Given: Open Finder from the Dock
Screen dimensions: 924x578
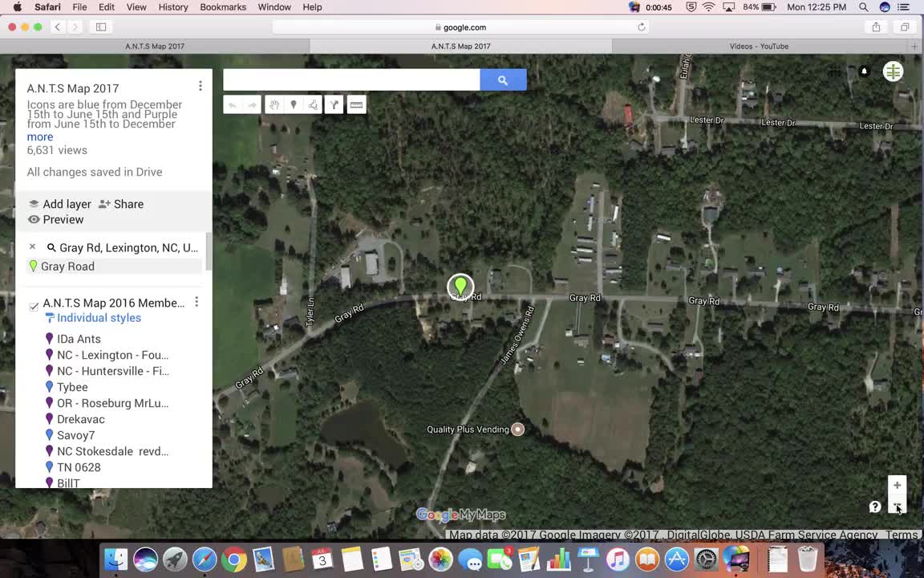Looking at the screenshot, I should [116, 559].
